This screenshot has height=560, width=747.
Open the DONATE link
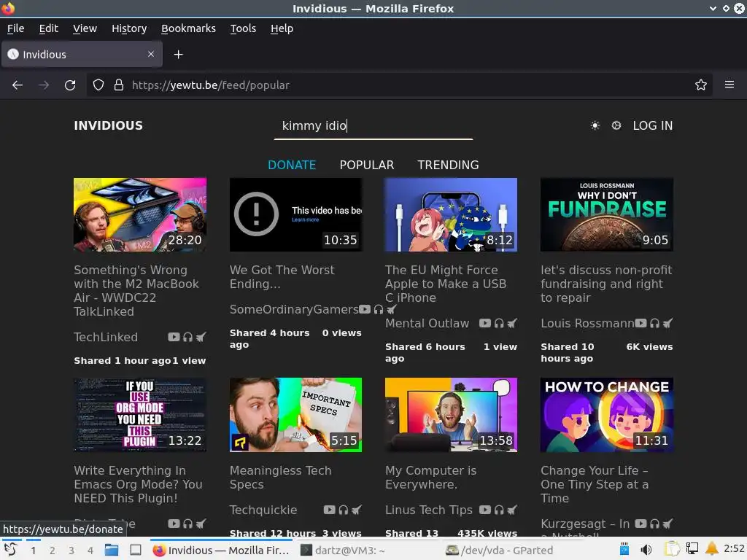(x=292, y=165)
